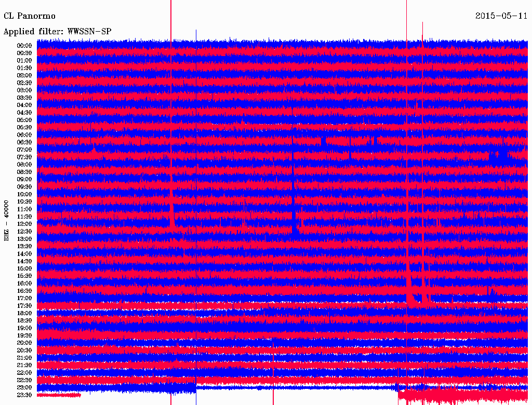
Task: Select the 07:30 time label
Action: pos(24,157)
